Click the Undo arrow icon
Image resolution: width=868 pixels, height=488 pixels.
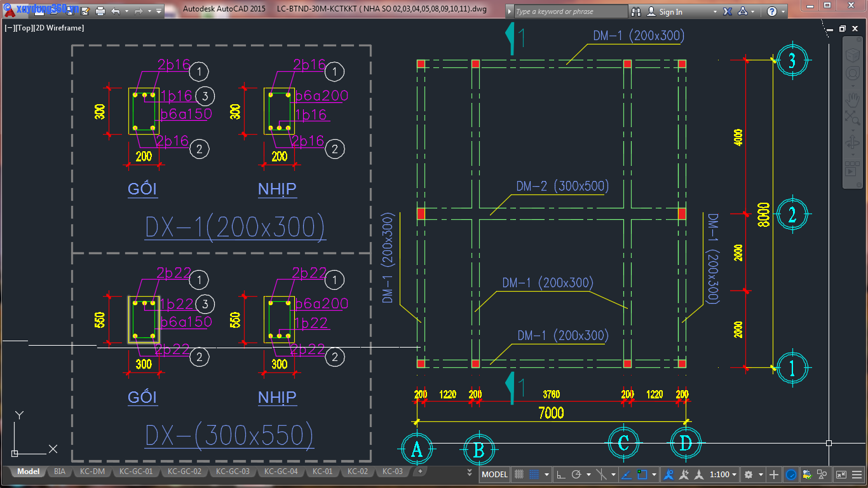(115, 11)
